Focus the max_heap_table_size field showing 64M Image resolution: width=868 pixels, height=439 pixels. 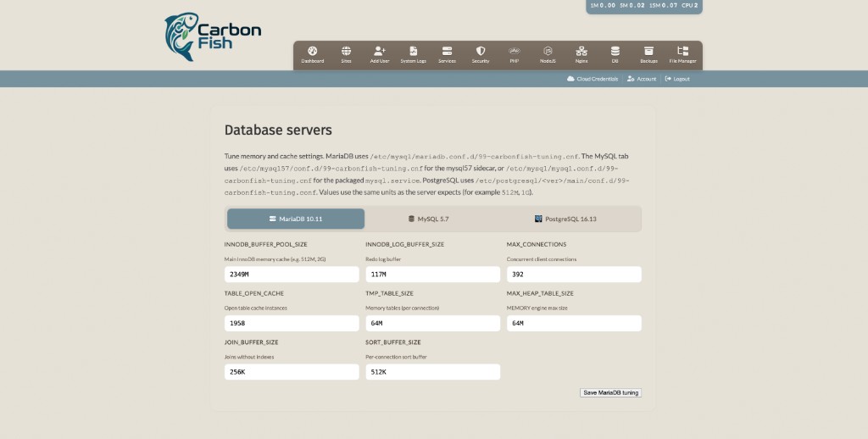[x=574, y=323]
